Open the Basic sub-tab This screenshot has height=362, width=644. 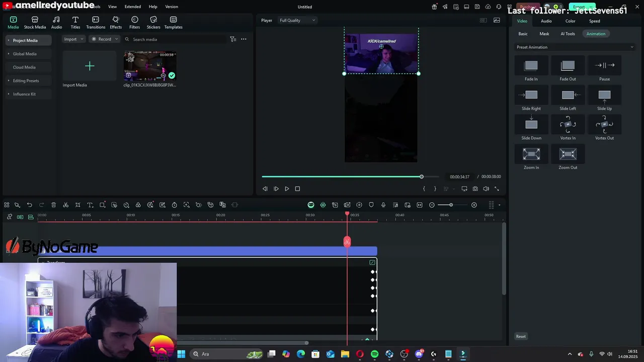coord(523,34)
